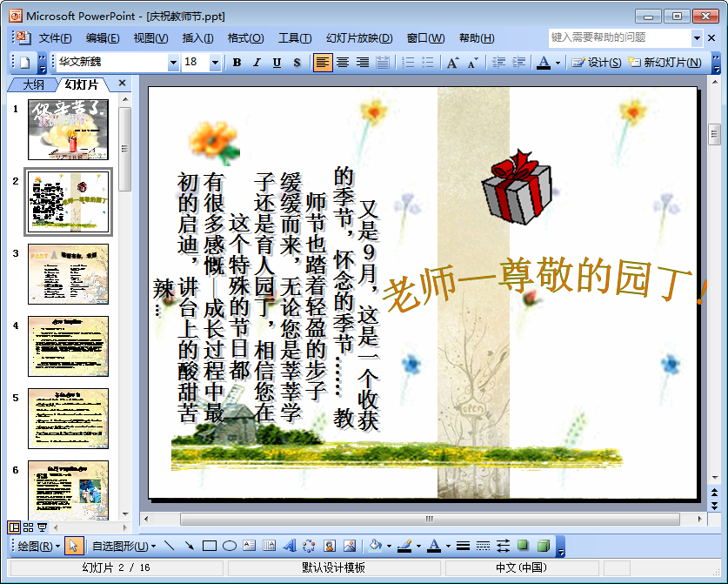Open font name dropdown

point(173,63)
